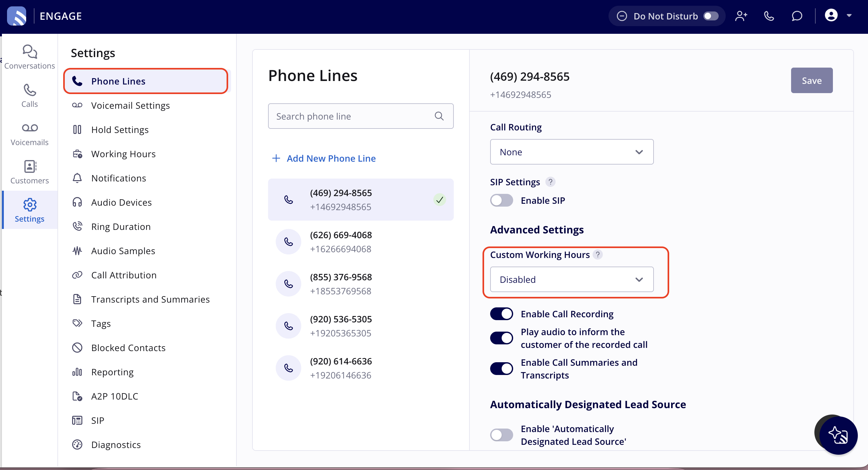
Task: Turn off the Enable Call Recording switch
Action: pyautogui.click(x=501, y=314)
